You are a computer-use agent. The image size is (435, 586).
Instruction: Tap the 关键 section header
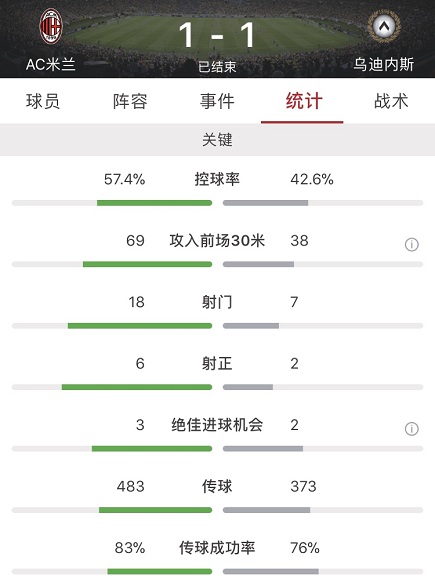[217, 140]
